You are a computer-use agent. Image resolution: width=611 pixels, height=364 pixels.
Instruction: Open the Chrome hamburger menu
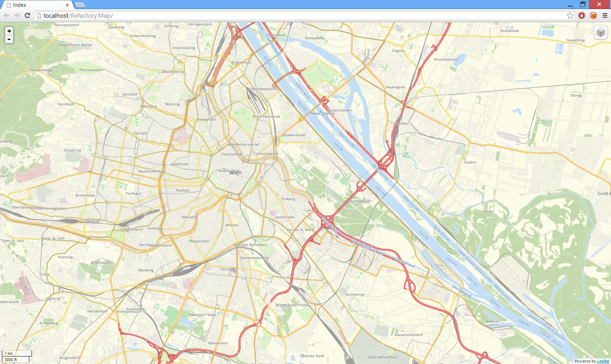[x=605, y=15]
